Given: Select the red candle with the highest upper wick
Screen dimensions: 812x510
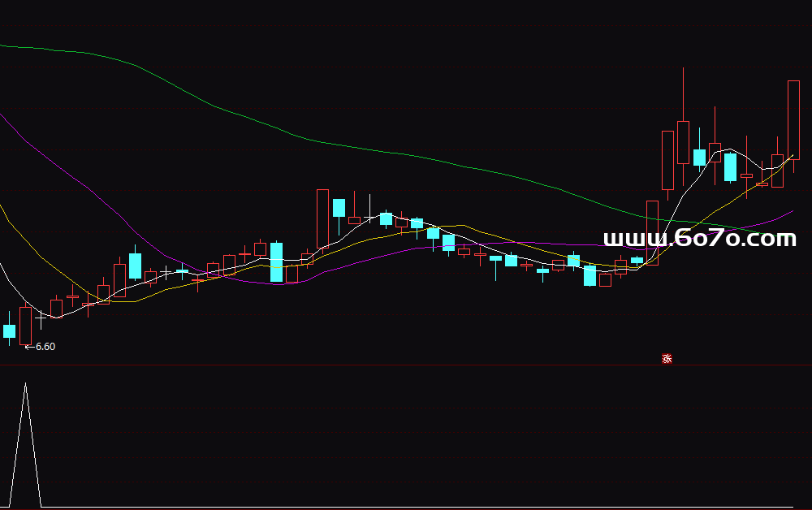Looking at the screenshot, I should pos(684,143).
